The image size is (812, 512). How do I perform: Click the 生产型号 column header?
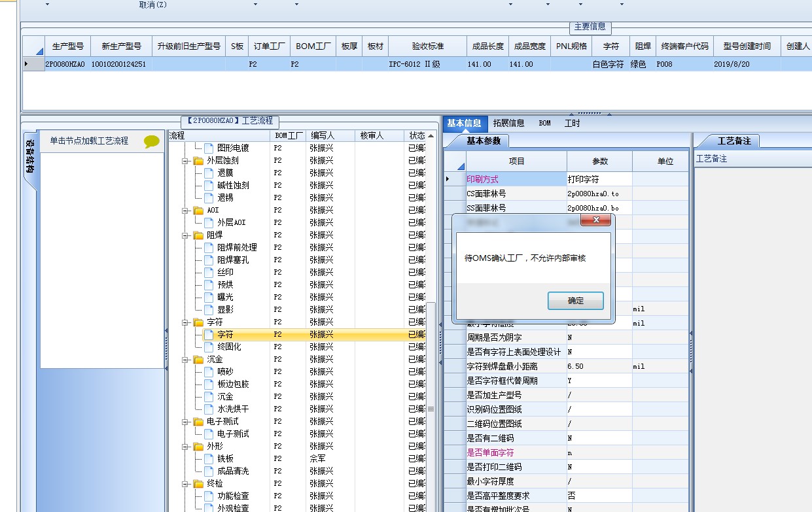click(x=67, y=46)
